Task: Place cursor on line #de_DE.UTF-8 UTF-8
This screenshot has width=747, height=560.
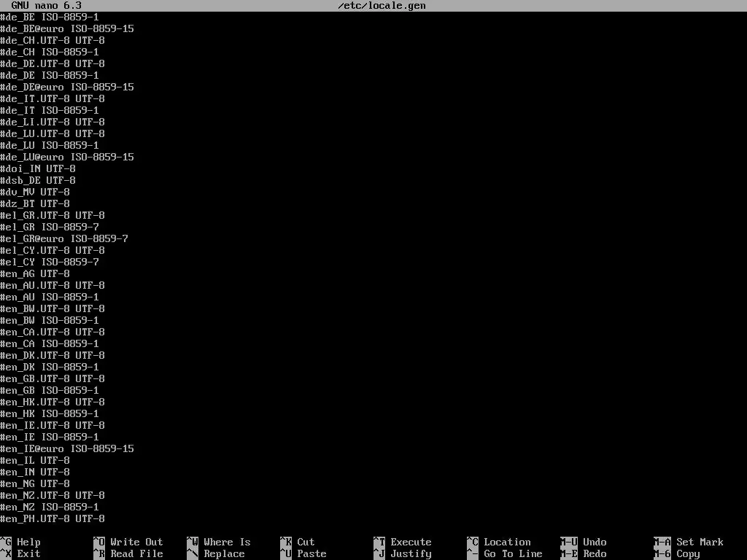Action: 53,63
